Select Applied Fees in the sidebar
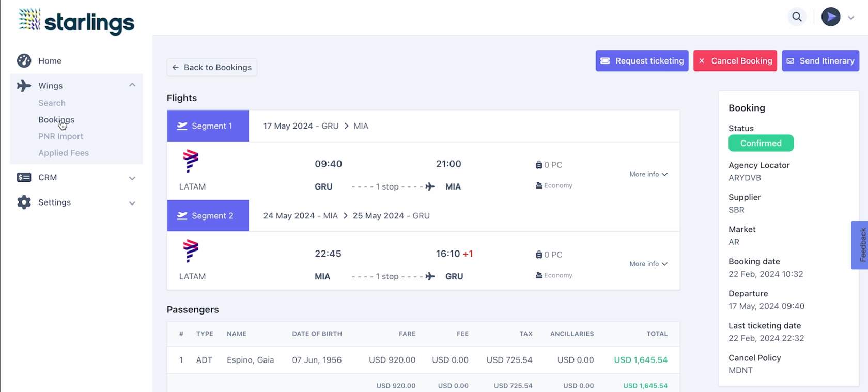Viewport: 868px width, 392px height. coord(64,153)
